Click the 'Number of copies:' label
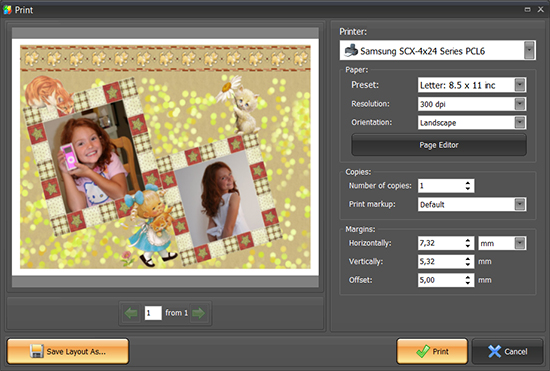The image size is (550, 371). 380,186
